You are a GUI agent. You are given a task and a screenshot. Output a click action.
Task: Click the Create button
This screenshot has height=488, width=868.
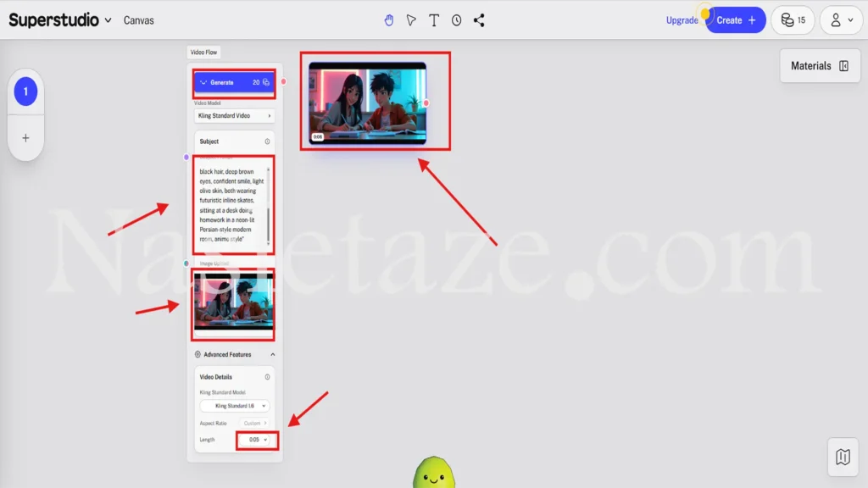point(736,20)
